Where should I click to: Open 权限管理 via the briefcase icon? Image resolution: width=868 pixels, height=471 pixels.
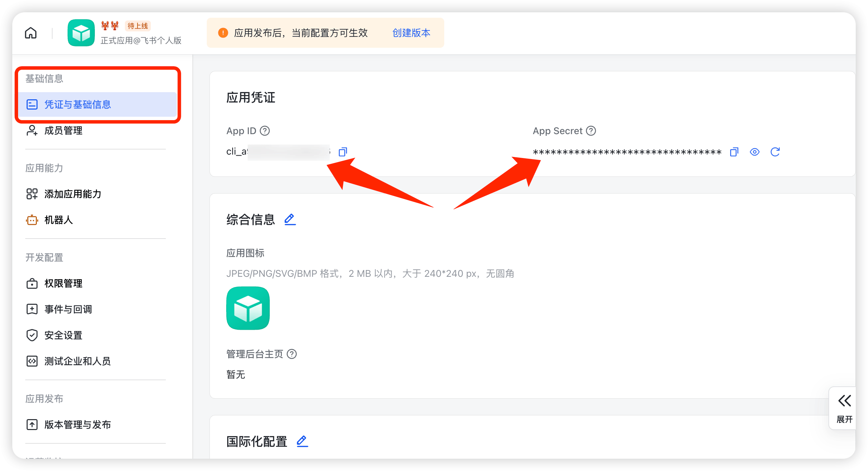tap(32, 283)
